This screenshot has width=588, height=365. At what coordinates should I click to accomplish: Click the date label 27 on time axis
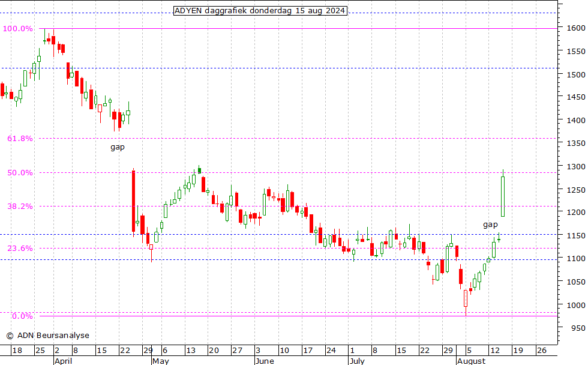click(237, 351)
